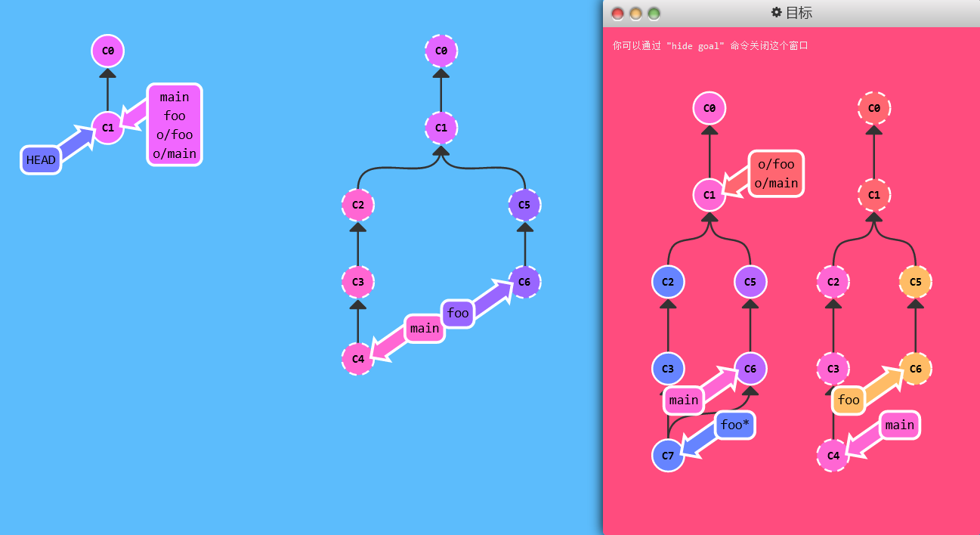980x535 pixels.
Task: Select the foo* branch label in goal window
Action: point(735,425)
